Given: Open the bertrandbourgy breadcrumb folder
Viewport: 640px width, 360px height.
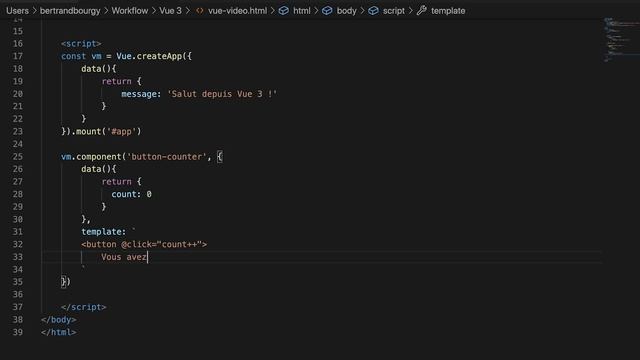Looking at the screenshot, I should [x=70, y=11].
